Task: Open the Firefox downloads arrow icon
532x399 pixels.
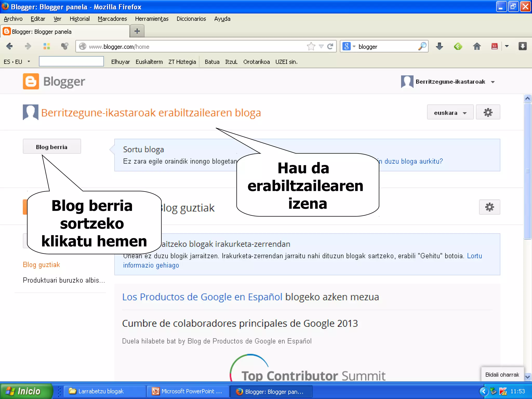Action: [x=439, y=46]
